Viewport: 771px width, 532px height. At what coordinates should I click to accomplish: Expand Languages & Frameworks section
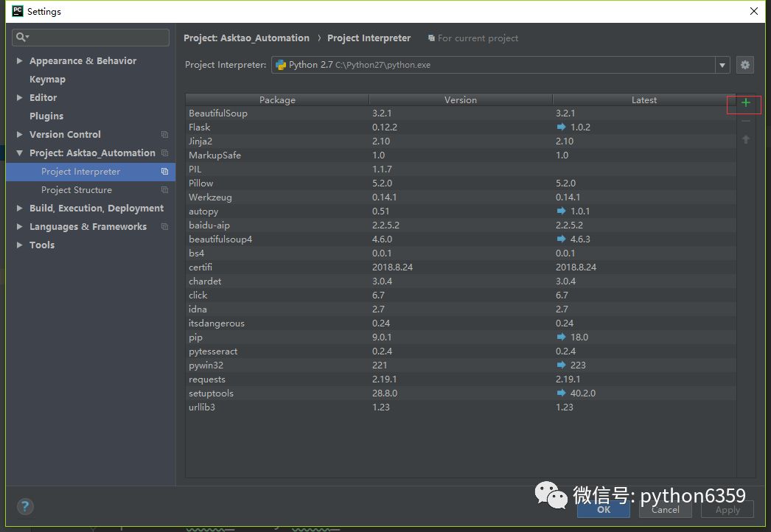click(x=20, y=227)
